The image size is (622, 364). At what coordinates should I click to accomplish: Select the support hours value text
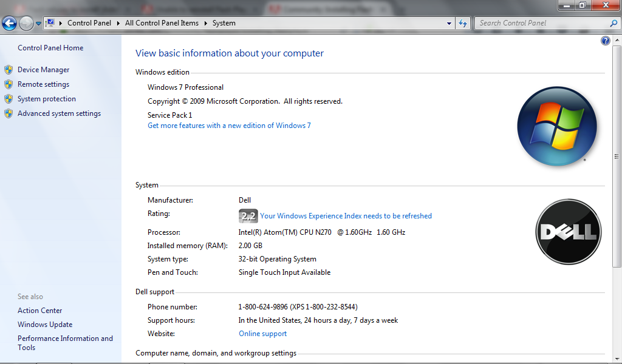(318, 320)
